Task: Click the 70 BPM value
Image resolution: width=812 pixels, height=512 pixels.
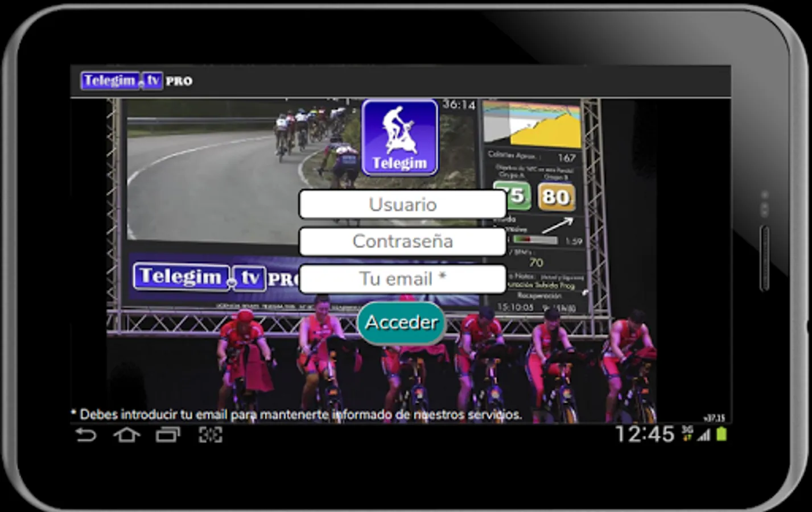Action: coord(536,262)
